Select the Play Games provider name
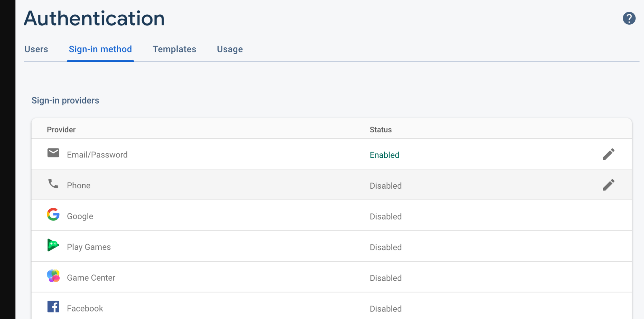The height and width of the screenshot is (319, 644). (x=89, y=247)
